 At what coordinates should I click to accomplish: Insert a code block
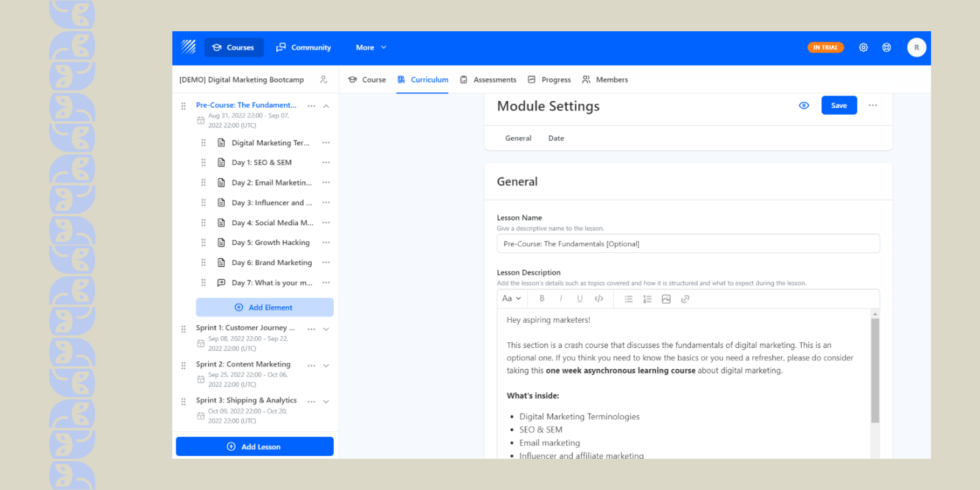click(x=599, y=299)
